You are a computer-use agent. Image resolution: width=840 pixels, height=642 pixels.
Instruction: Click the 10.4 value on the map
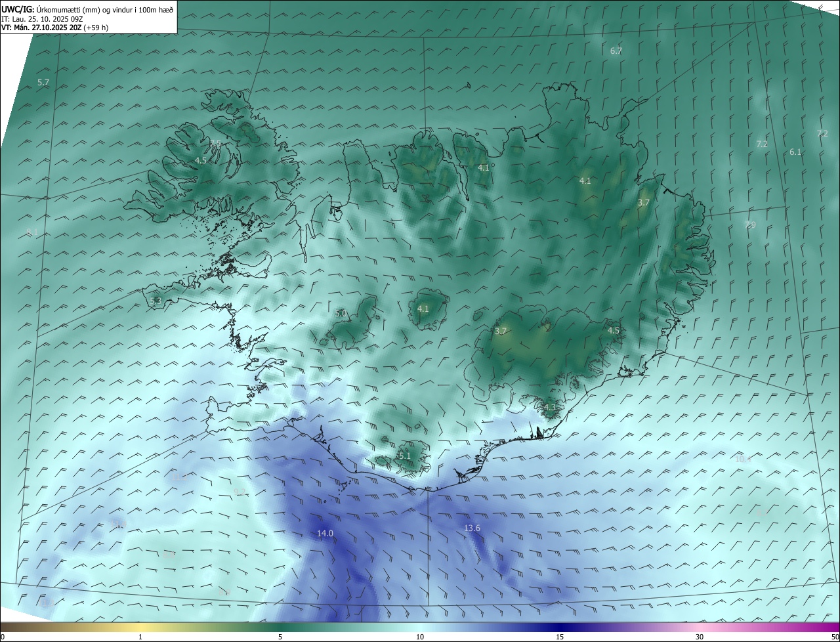pyautogui.click(x=743, y=460)
